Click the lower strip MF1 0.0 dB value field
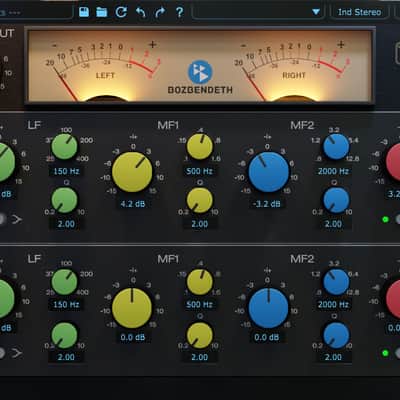 point(133,337)
